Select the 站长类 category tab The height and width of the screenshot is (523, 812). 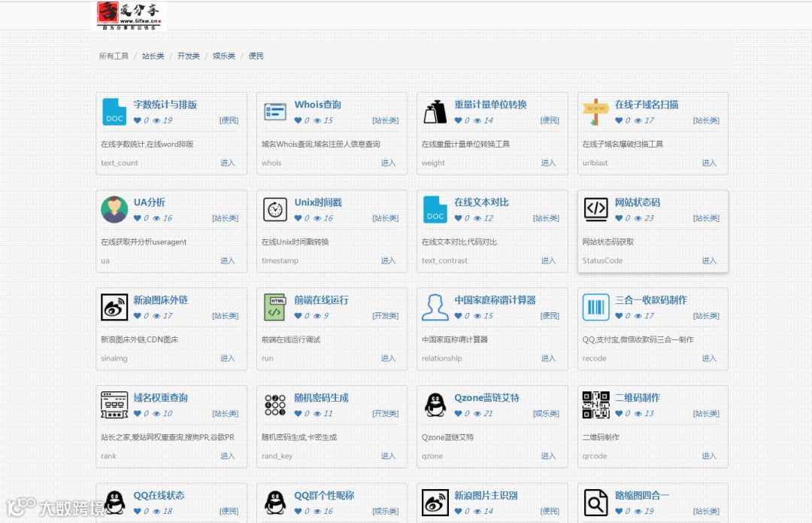point(153,56)
